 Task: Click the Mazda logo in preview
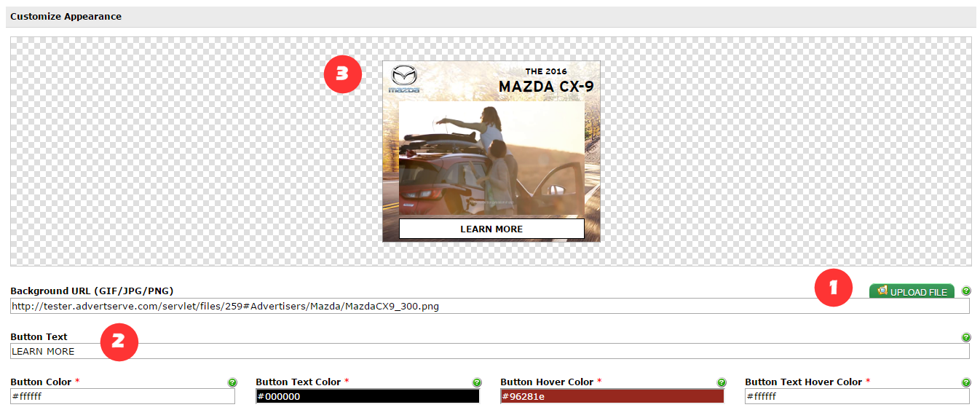404,79
